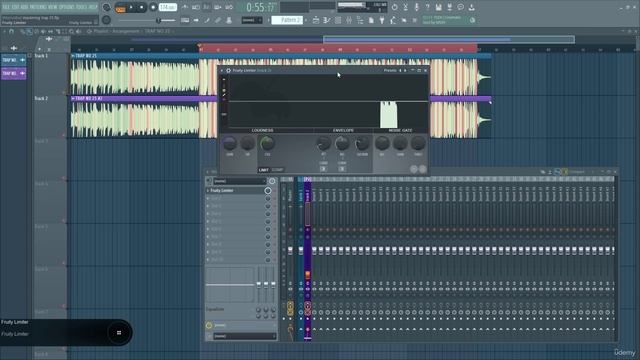Toggle Slot 10 enable switch in mixer
The image size is (640, 360).
pyautogui.click(x=268, y=260)
